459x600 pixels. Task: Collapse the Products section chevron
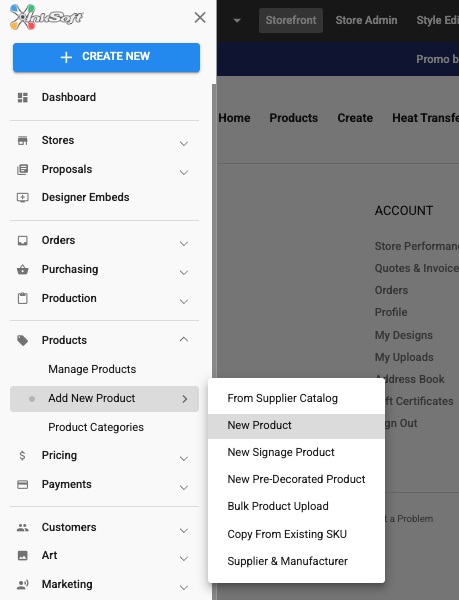[x=184, y=339]
